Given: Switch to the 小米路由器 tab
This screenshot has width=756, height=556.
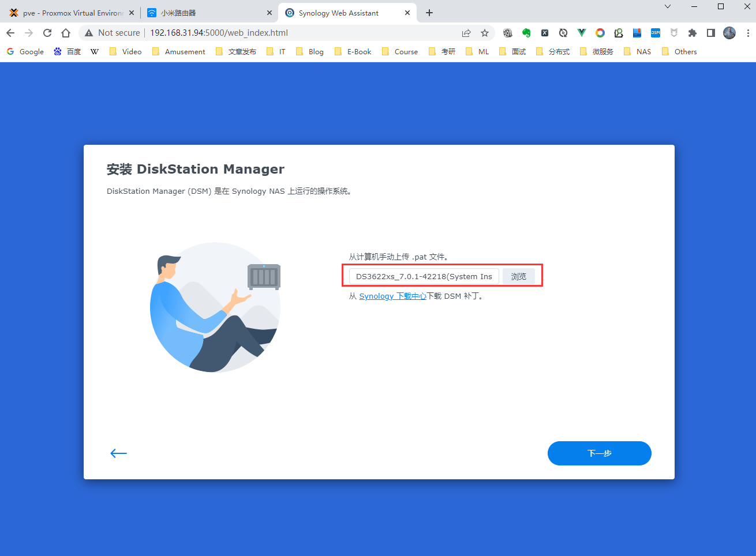Looking at the screenshot, I should click(x=209, y=13).
